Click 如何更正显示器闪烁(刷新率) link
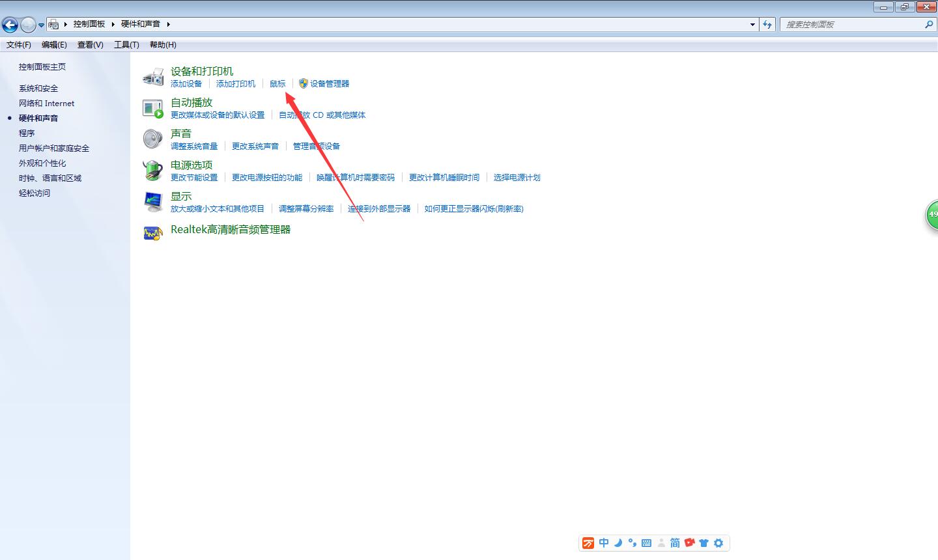The height and width of the screenshot is (560, 938). tap(474, 209)
